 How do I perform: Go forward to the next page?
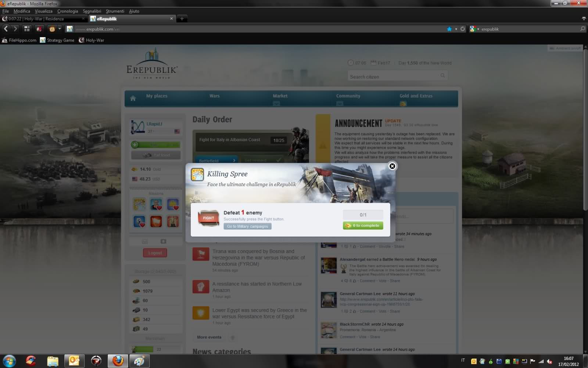(15, 29)
